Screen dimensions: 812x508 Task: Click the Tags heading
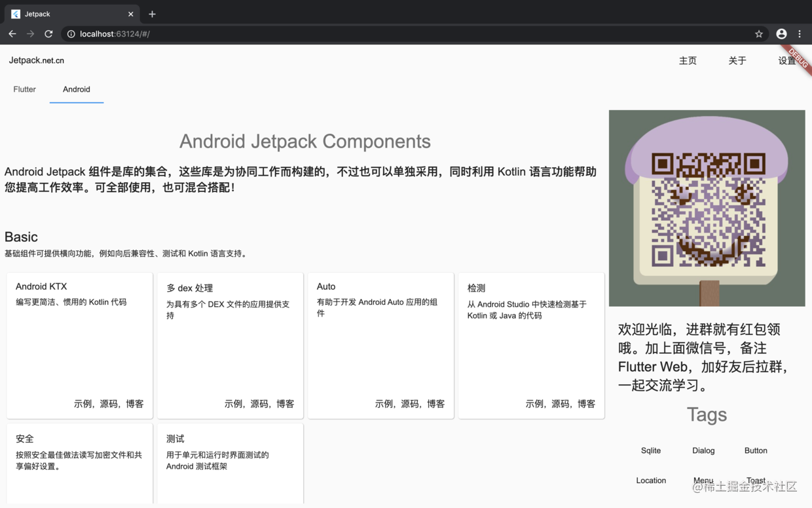(x=707, y=415)
